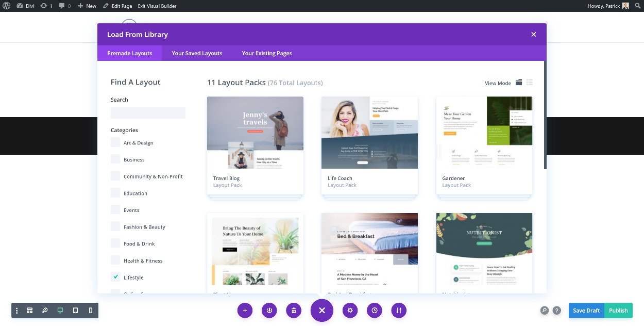
Task: Collapse the builder toolbar with the large X
Action: coord(322,311)
